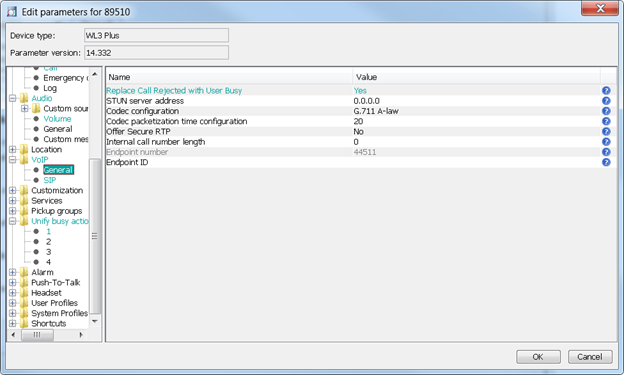The image size is (624, 375).
Task: Expand the System Profiles tree node
Action: click(13, 313)
